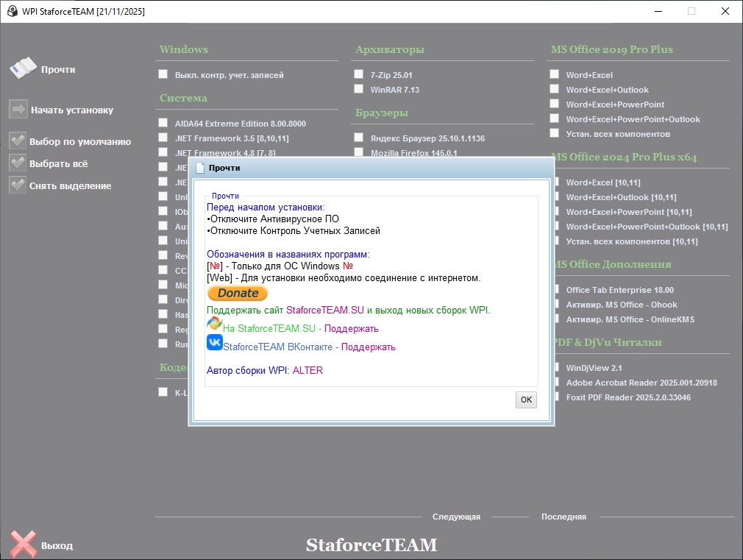Click the Выбор по умолчанию checkmark icon
Image resolution: width=743 pixels, height=560 pixels.
pyautogui.click(x=18, y=141)
